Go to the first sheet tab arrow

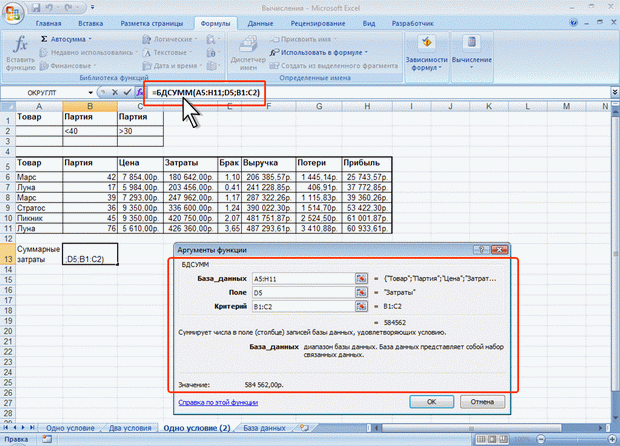6,428
